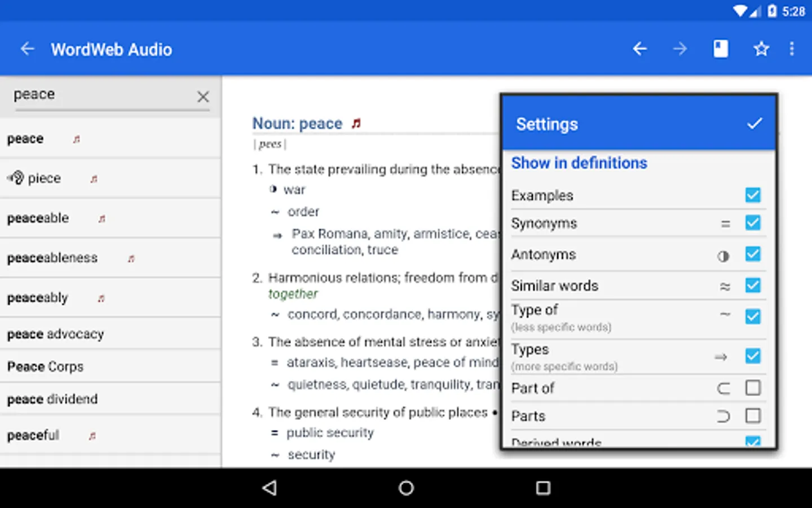
Task: Play audio note next to 'peaceful'
Action: [92, 436]
